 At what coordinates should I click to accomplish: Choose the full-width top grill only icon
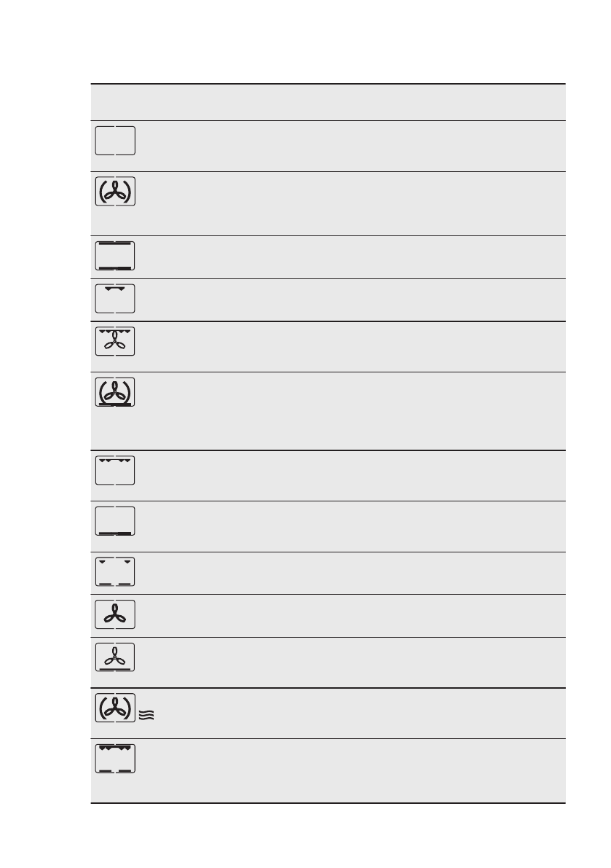[115, 470]
